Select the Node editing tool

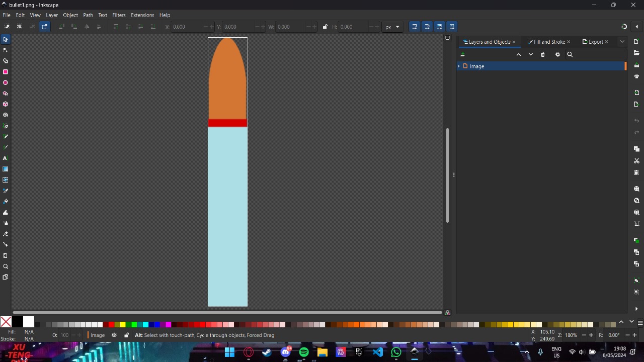pyautogui.click(x=6, y=50)
